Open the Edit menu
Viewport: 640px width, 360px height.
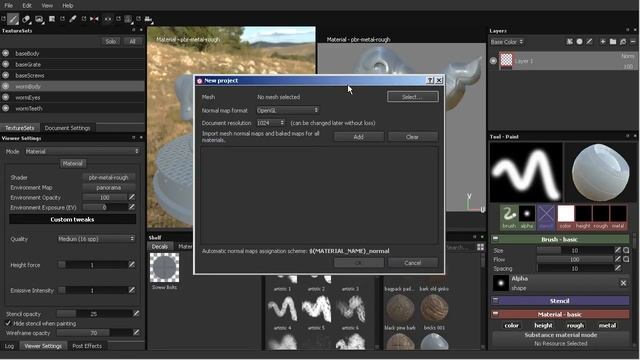[x=27, y=5]
